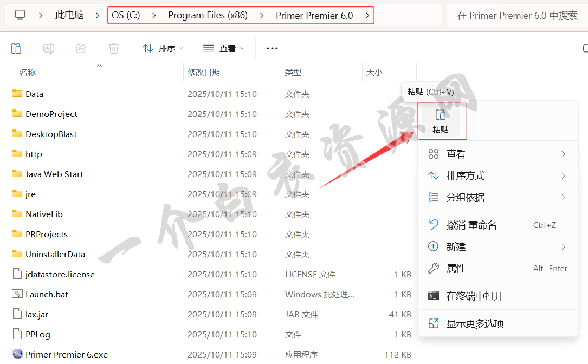Open the 查看 view dropdown in the toolbar

click(224, 48)
